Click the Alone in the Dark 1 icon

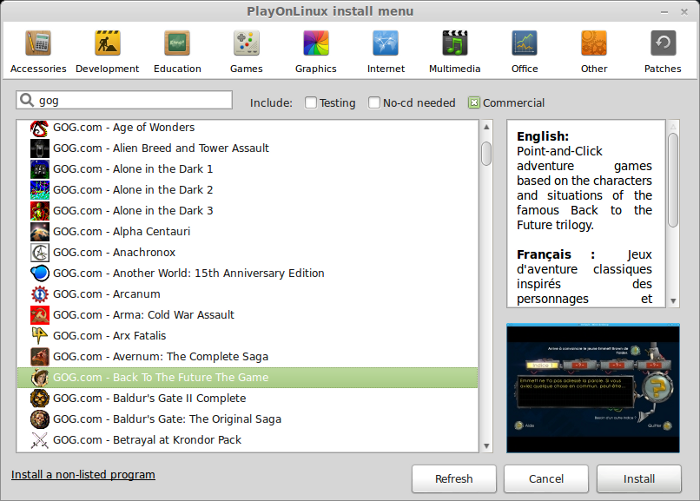tap(40, 169)
